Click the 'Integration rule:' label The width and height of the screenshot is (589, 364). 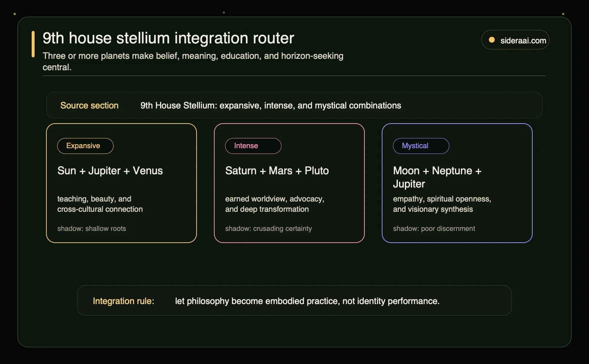pos(123,301)
